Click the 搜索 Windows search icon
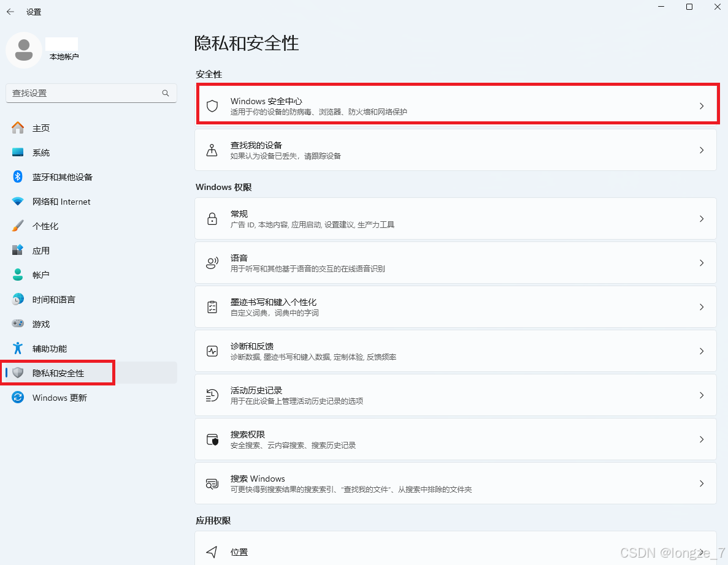 (x=212, y=483)
